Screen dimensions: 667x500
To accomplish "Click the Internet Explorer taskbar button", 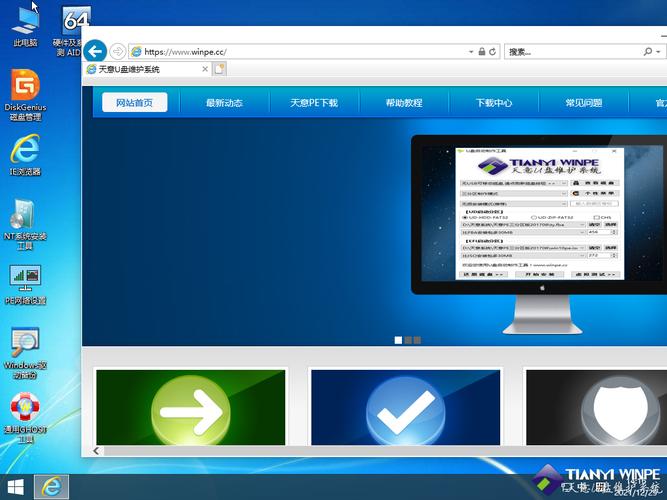I will [x=51, y=487].
